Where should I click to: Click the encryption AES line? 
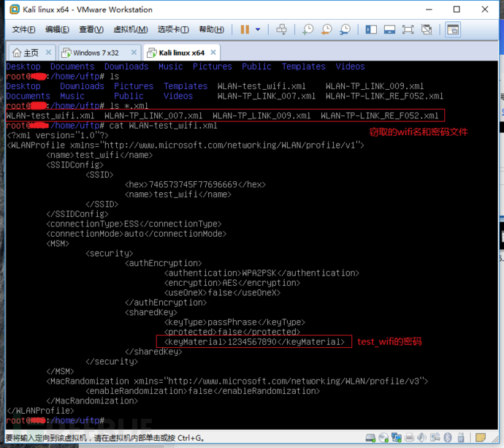tap(232, 283)
